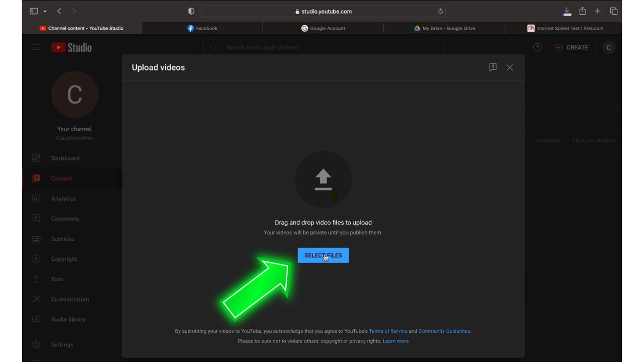Click the YouTube Studio logo
This screenshot has width=644, height=362.
[71, 47]
